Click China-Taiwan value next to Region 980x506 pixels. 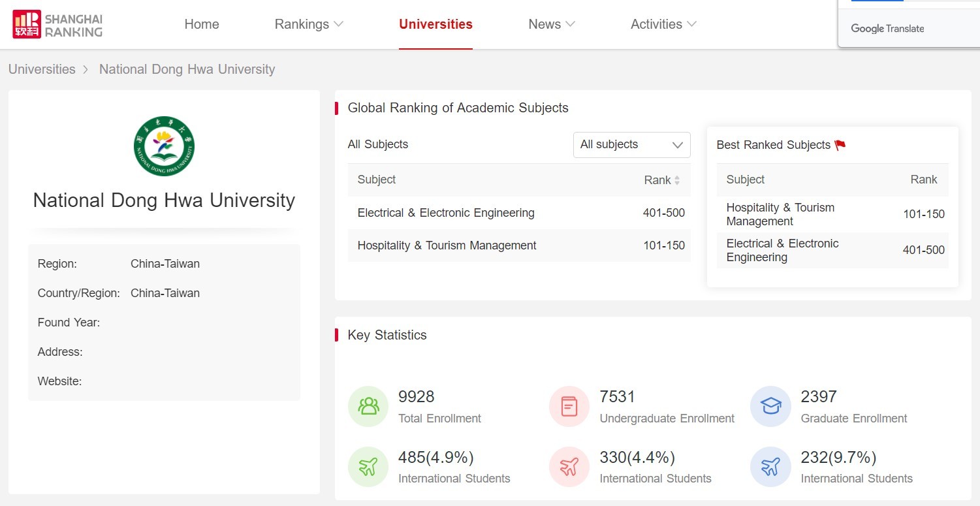(165, 264)
